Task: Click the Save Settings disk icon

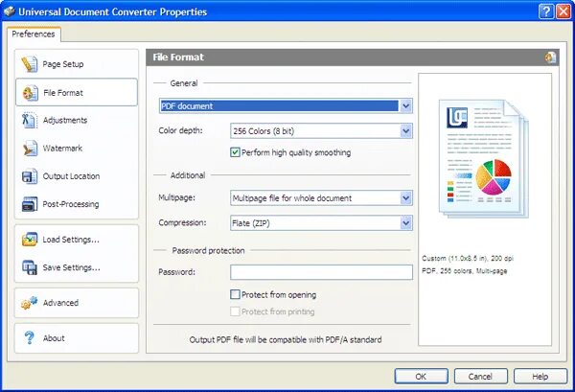Action: point(30,267)
